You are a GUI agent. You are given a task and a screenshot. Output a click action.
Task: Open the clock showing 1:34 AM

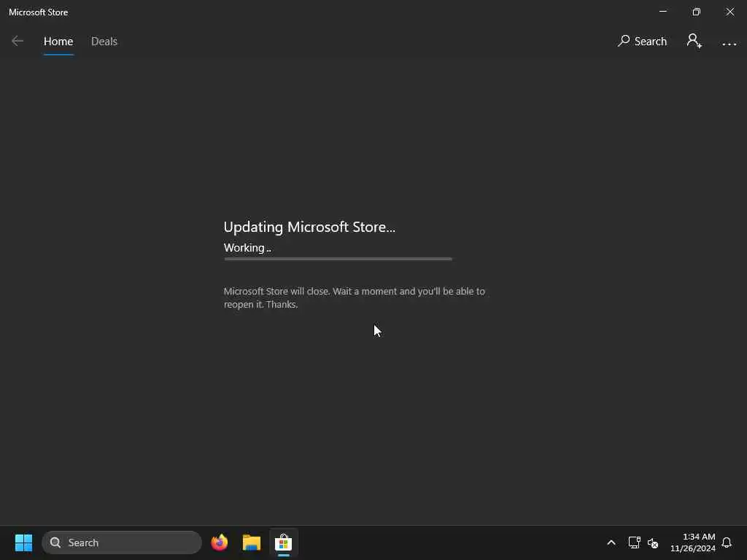point(693,542)
